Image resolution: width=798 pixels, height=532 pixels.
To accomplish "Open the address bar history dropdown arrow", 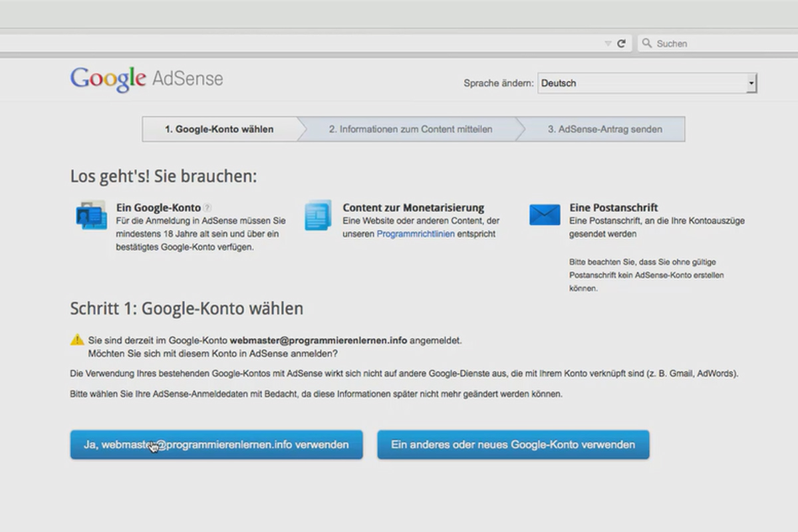I will coord(608,44).
